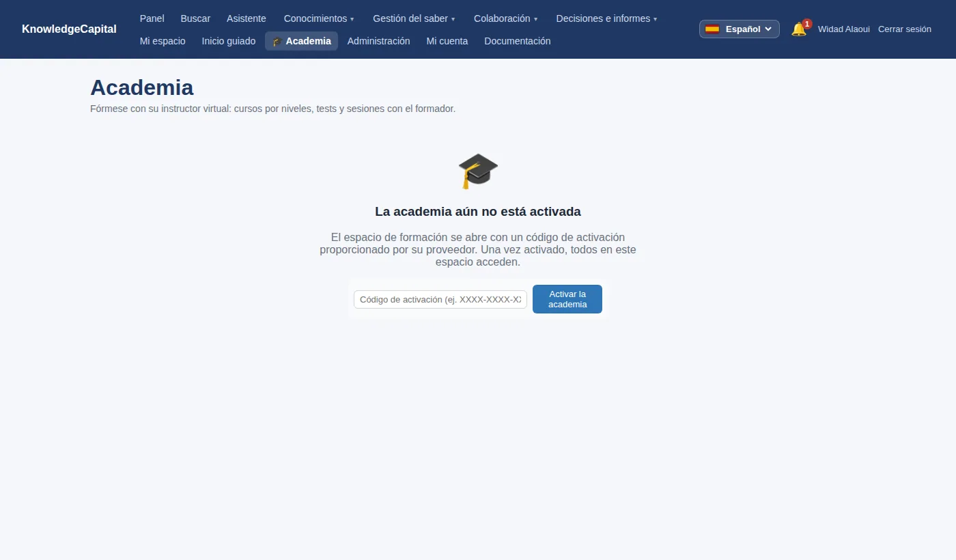Image resolution: width=956 pixels, height=560 pixels.
Task: Click Cerrar sesión to log out
Action: click(905, 29)
